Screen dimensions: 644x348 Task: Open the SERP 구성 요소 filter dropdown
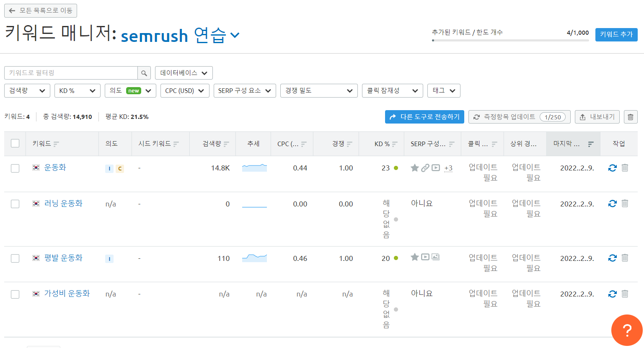click(x=245, y=91)
